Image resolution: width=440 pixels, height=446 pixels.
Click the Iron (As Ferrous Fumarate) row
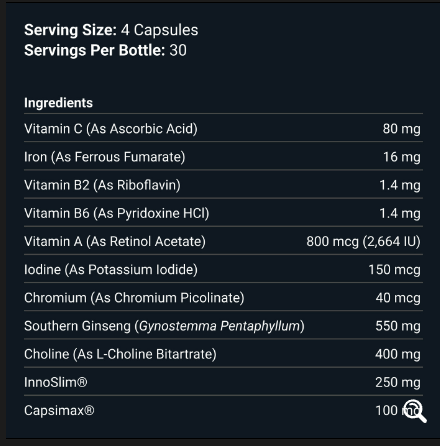(223, 157)
